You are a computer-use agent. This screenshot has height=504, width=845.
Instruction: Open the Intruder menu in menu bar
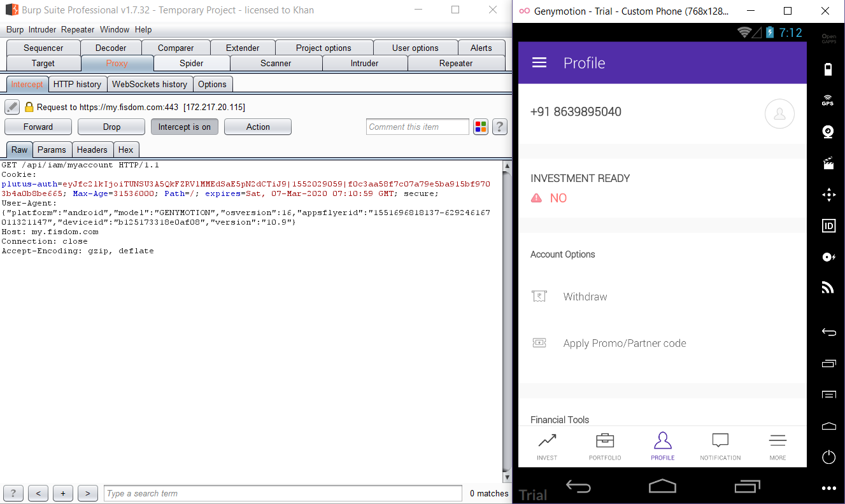[x=43, y=29]
